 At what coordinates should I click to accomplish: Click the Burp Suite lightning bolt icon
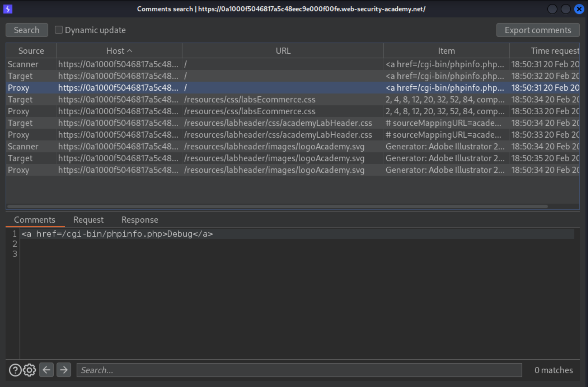(x=8, y=9)
